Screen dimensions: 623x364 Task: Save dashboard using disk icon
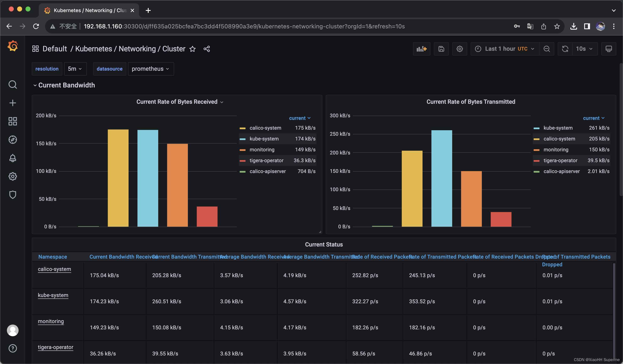441,49
